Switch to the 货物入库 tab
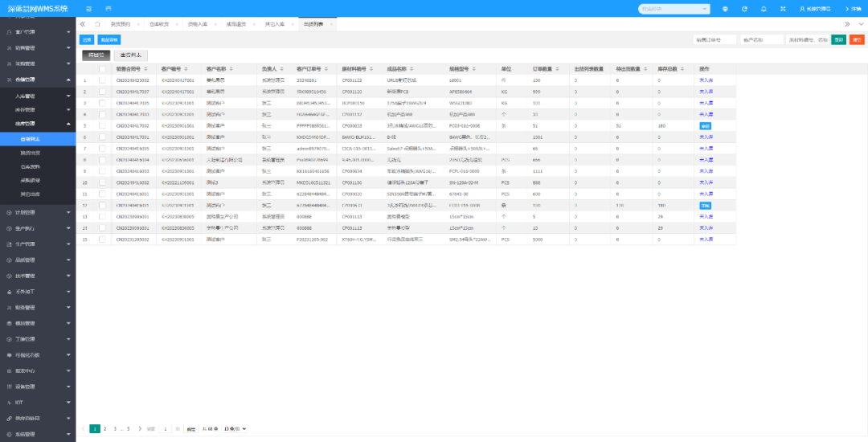This screenshot has height=442, width=868. pyautogui.click(x=197, y=24)
